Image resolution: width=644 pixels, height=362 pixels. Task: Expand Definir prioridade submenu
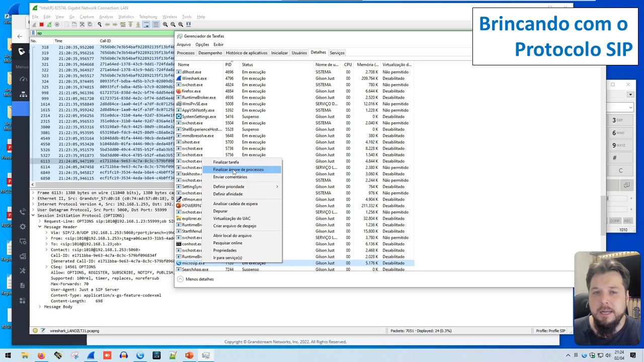pyautogui.click(x=242, y=187)
